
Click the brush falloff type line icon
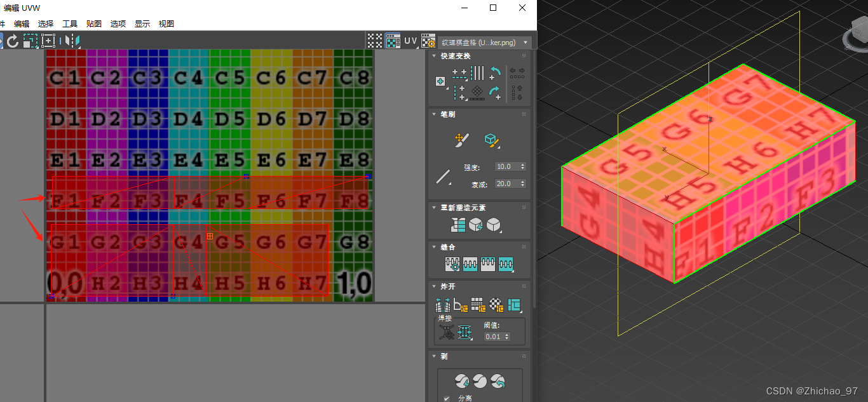tap(443, 176)
